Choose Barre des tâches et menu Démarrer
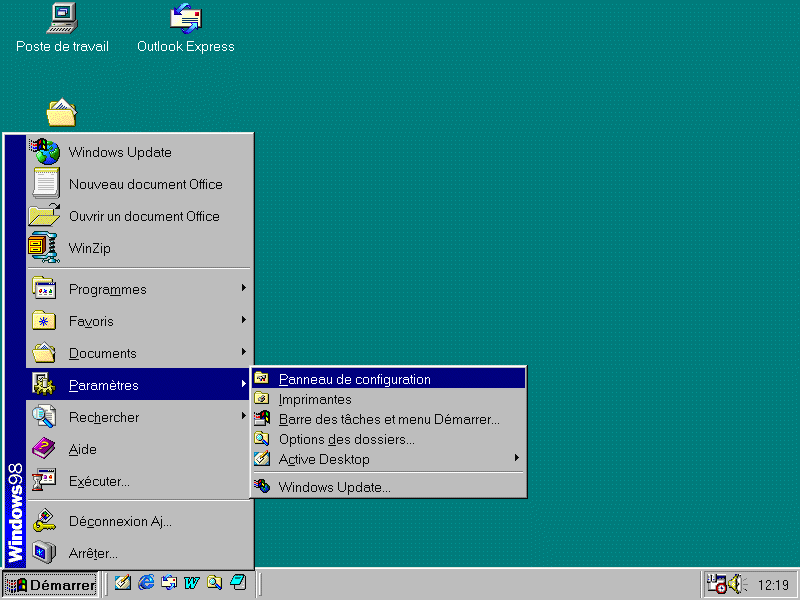This screenshot has width=800, height=600. point(388,419)
